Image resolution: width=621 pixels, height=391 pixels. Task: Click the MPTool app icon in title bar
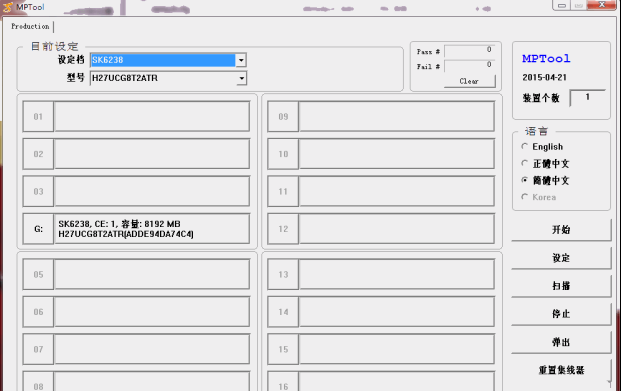(7, 7)
